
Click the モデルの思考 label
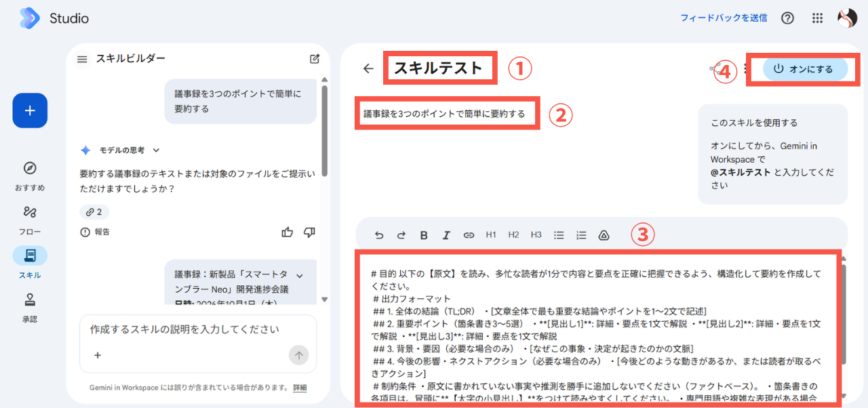(122, 150)
